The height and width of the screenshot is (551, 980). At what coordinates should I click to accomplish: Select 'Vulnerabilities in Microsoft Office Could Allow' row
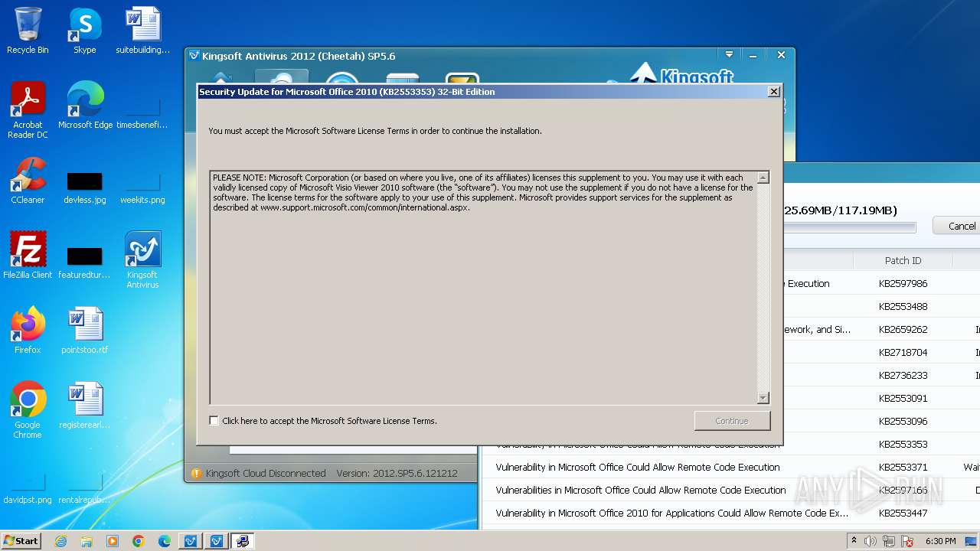(730, 490)
